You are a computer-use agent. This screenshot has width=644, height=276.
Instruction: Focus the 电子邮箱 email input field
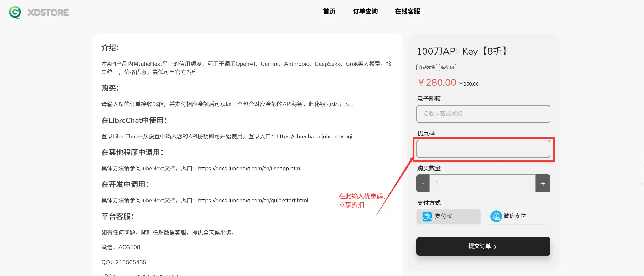coord(483,114)
